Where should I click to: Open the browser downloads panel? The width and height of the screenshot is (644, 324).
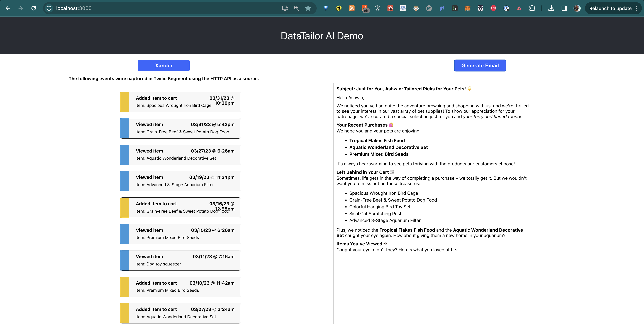tap(551, 8)
